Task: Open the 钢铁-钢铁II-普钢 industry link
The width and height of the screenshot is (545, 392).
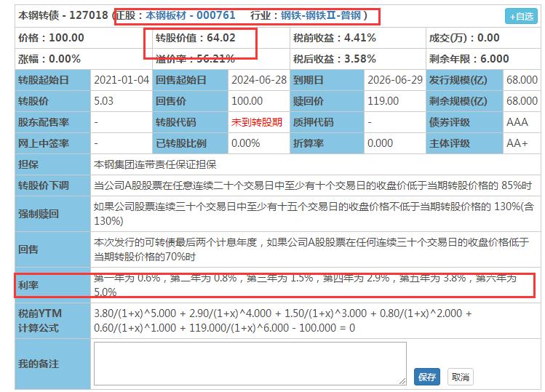Action: click(321, 15)
